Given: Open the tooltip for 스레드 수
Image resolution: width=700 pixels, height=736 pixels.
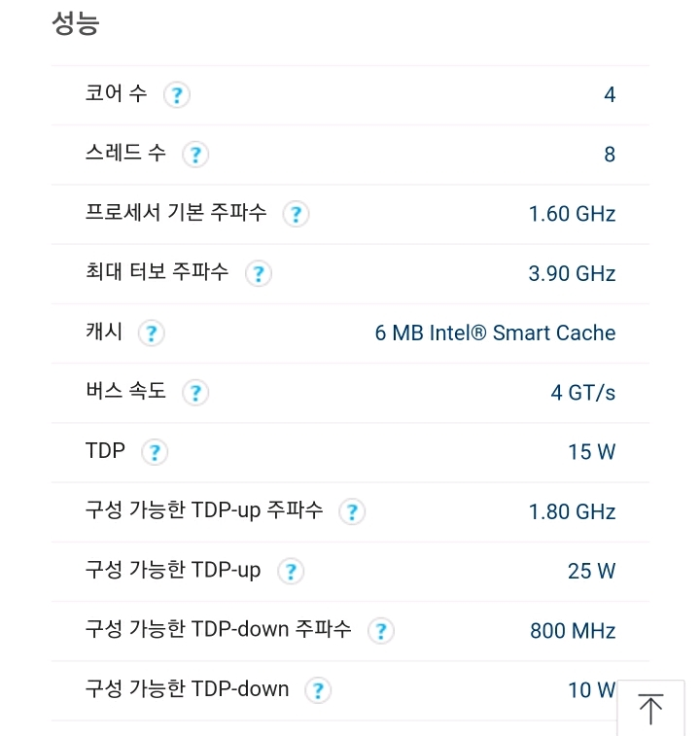Looking at the screenshot, I should tap(195, 155).
